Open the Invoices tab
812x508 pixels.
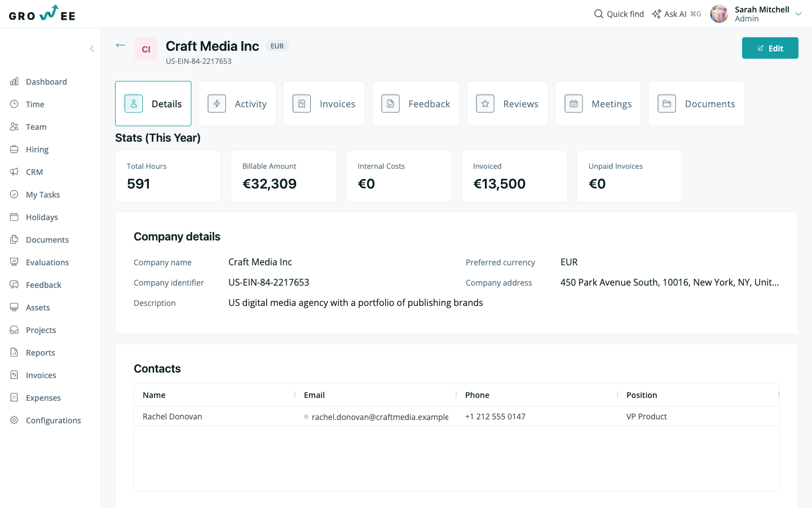click(324, 103)
